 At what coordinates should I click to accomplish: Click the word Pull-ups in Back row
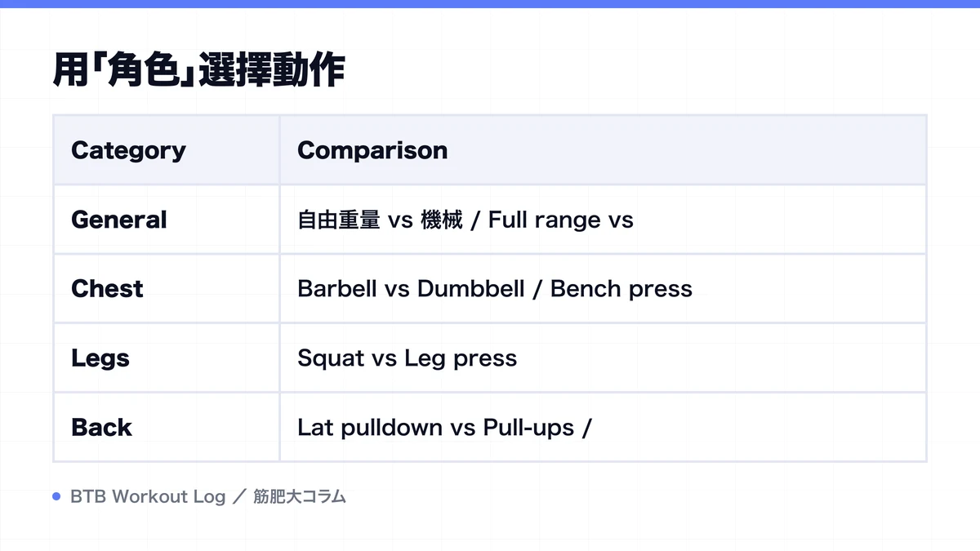pyautogui.click(x=528, y=429)
